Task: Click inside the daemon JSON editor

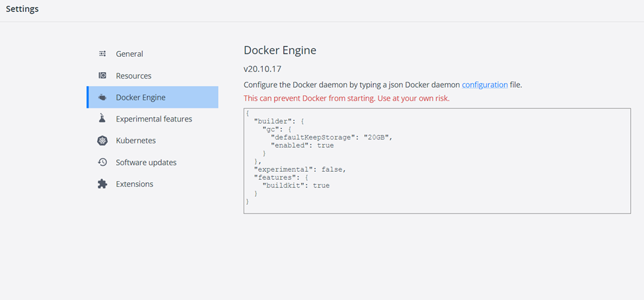Action: [437, 161]
